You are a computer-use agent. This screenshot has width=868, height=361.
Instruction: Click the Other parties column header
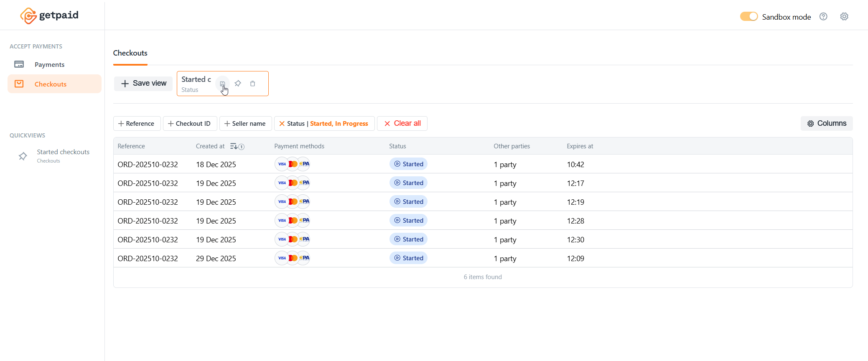(x=512, y=146)
